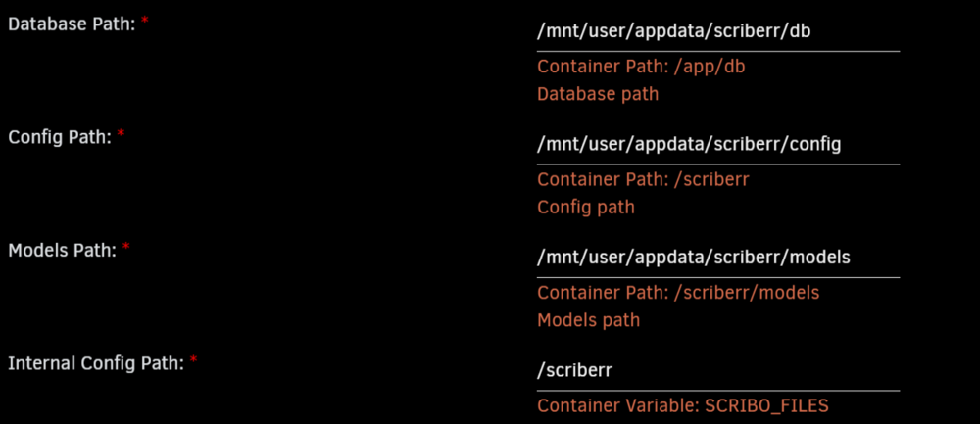Click the red asterisk beside Database Path

pyautogui.click(x=145, y=22)
